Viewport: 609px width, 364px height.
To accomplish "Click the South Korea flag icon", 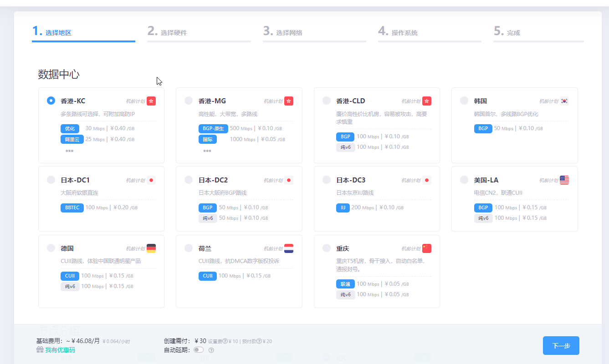I will 564,101.
